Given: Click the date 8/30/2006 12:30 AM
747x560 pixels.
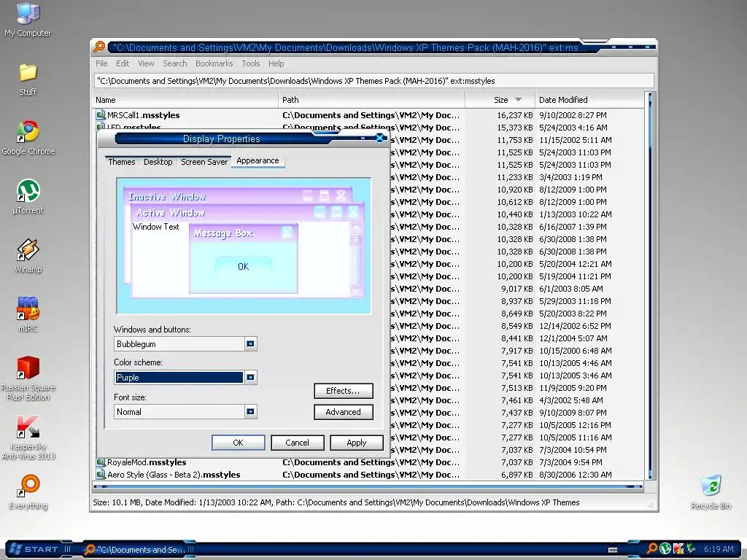Looking at the screenshot, I should coord(576,474).
